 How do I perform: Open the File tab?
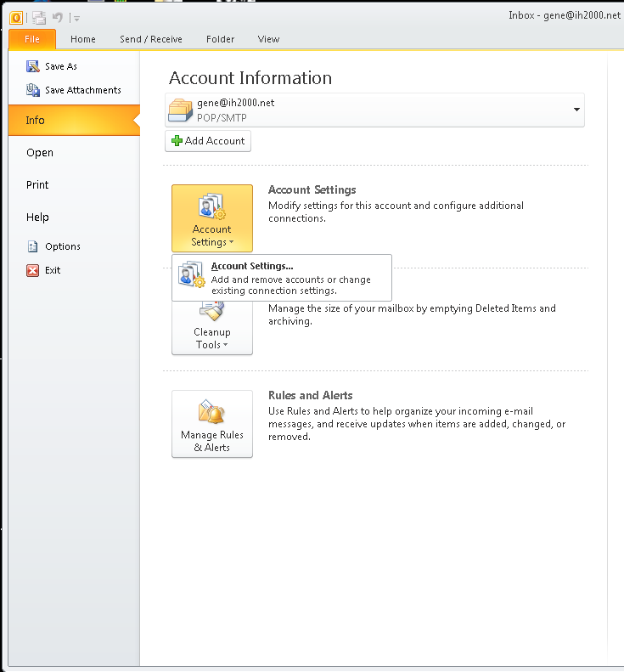click(x=32, y=39)
